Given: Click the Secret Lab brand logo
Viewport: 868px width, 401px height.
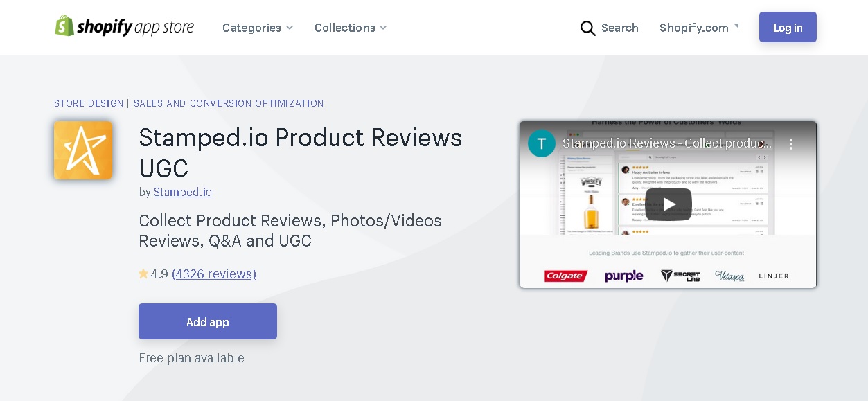Looking at the screenshot, I should coord(680,276).
